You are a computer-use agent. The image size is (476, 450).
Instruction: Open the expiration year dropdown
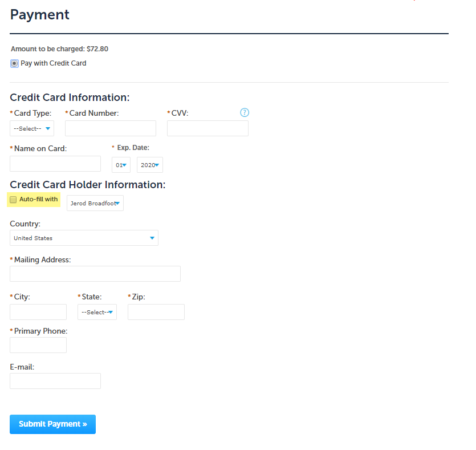point(150,165)
